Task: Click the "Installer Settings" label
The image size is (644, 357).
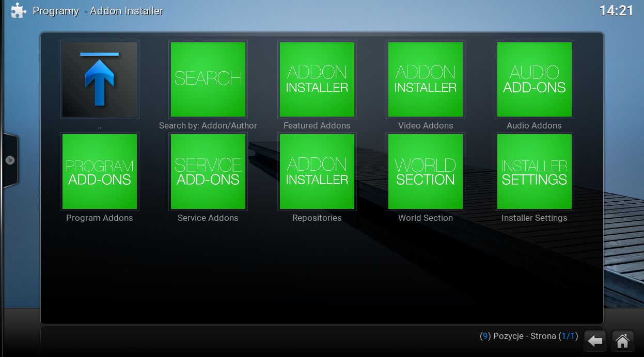Action: 535,218
